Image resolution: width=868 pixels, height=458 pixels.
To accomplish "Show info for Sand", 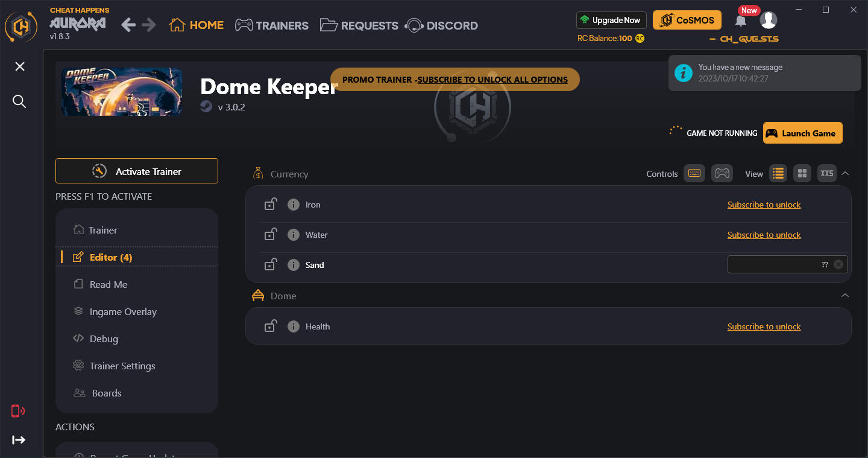I will 294,265.
